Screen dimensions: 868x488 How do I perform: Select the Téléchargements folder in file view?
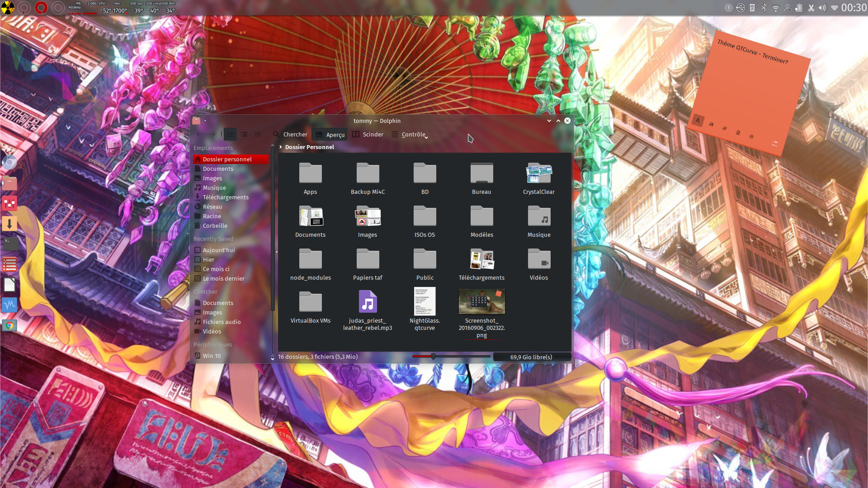coord(481,264)
